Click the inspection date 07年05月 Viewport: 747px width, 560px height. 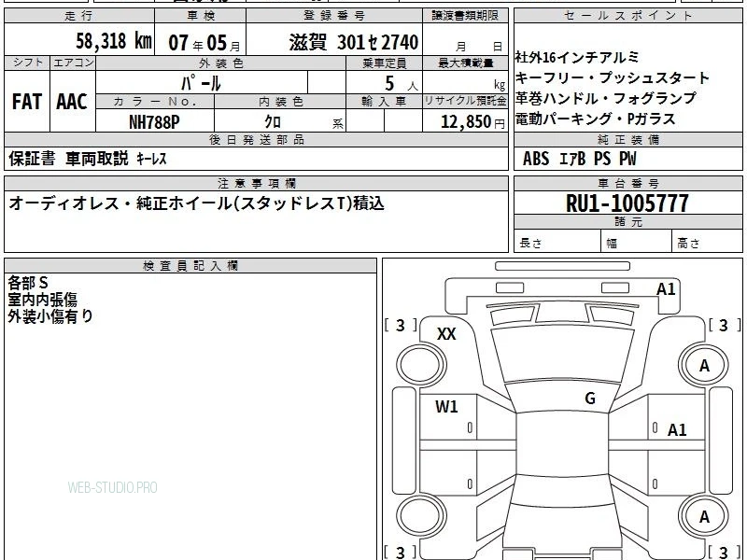tap(204, 43)
